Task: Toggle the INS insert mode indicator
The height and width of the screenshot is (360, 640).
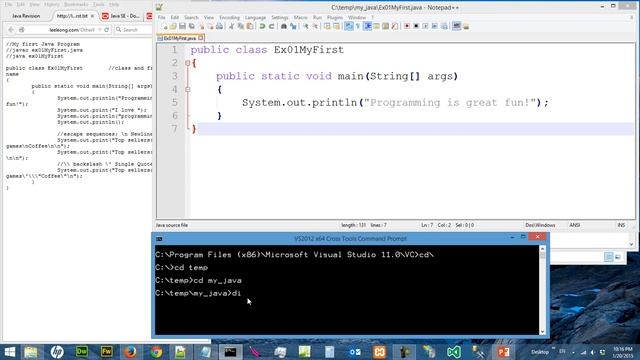Action: click(621, 225)
